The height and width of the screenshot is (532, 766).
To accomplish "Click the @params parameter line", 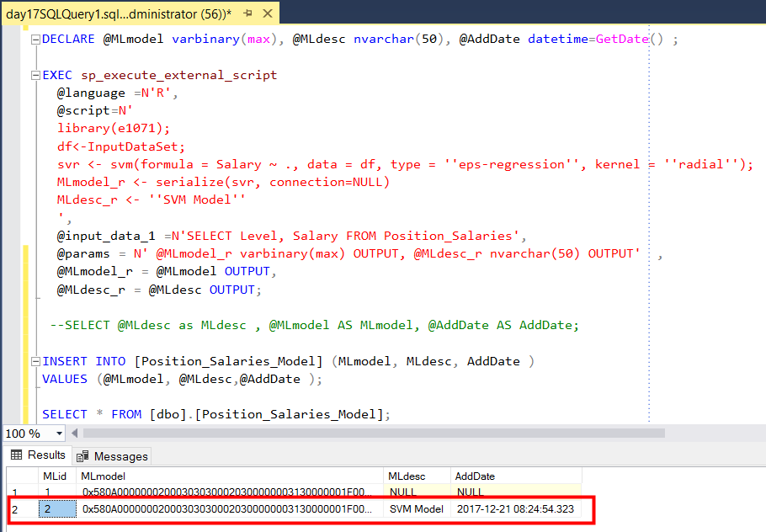I will [359, 254].
